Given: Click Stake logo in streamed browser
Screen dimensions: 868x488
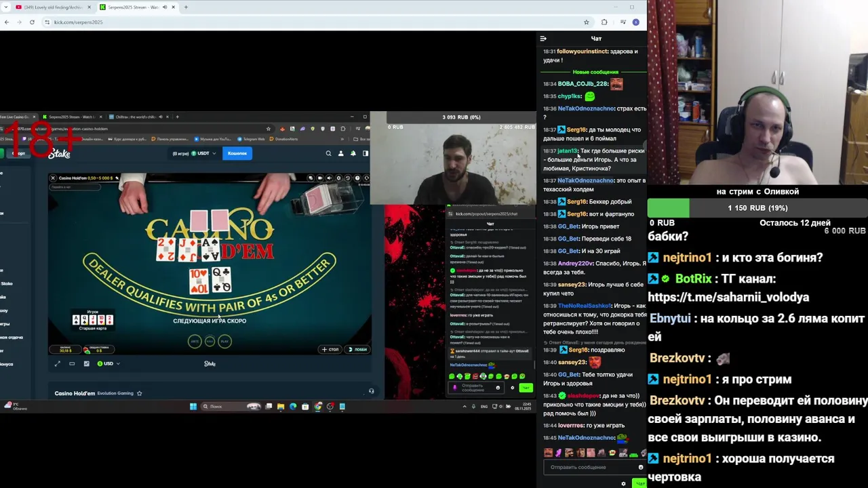Looking at the screenshot, I should 59,154.
